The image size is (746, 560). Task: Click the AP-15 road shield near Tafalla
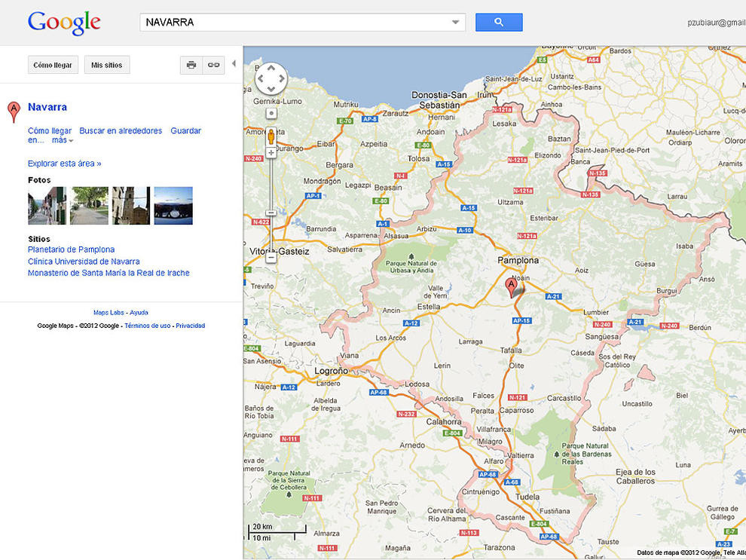coord(522,320)
